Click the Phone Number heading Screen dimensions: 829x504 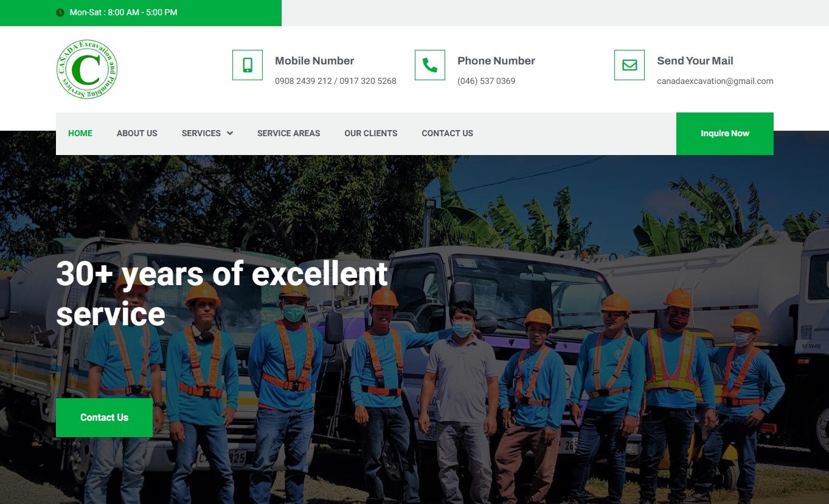click(x=496, y=61)
